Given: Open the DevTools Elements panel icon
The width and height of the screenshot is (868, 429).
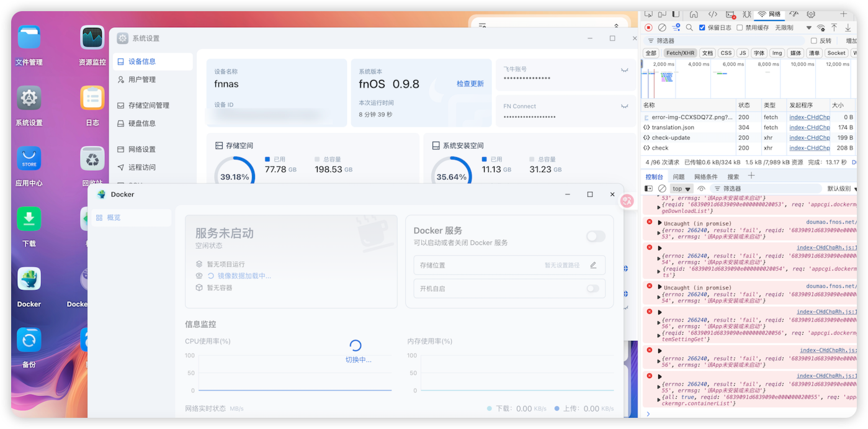Looking at the screenshot, I should 713,14.
